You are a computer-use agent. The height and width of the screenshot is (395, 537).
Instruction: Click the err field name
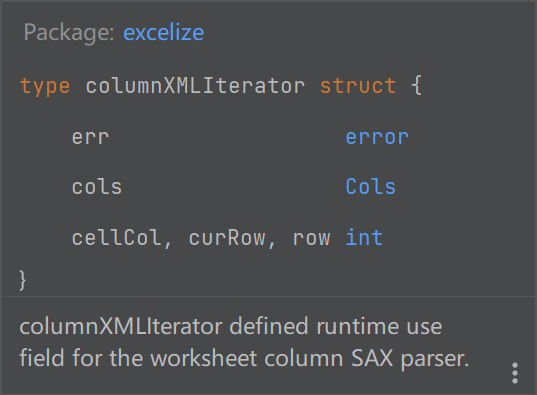[90, 138]
